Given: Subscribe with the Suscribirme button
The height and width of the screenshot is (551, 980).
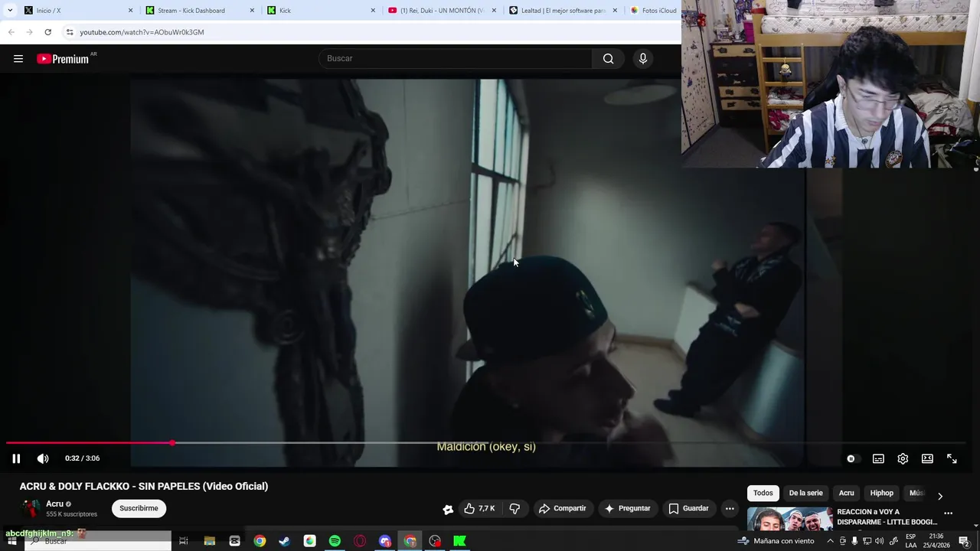Looking at the screenshot, I should pyautogui.click(x=139, y=508).
